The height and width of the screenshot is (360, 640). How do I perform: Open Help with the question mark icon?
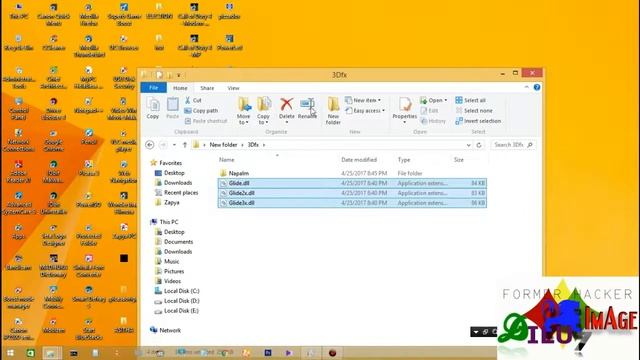[x=537, y=87]
